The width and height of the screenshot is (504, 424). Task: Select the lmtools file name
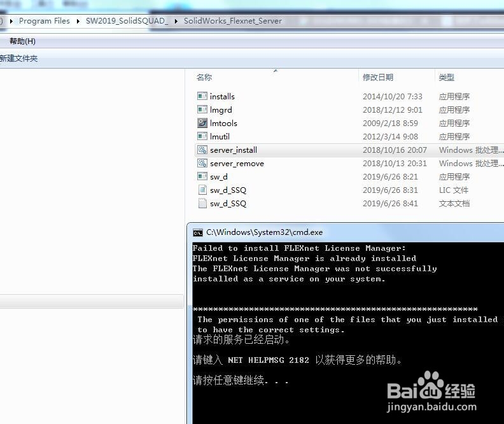coord(223,123)
